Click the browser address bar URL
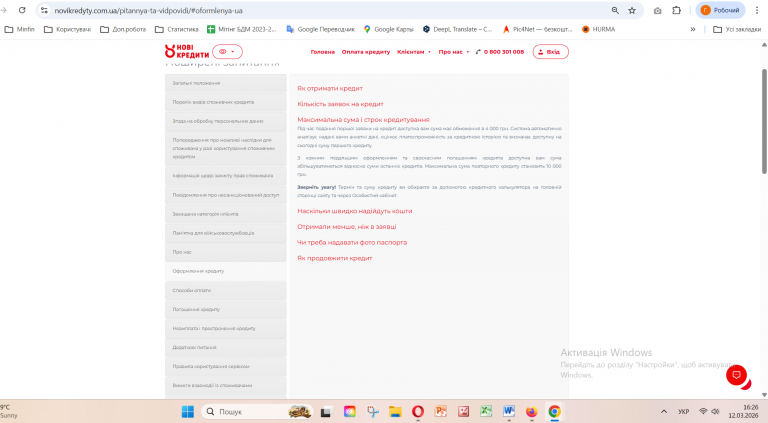 tap(148, 10)
